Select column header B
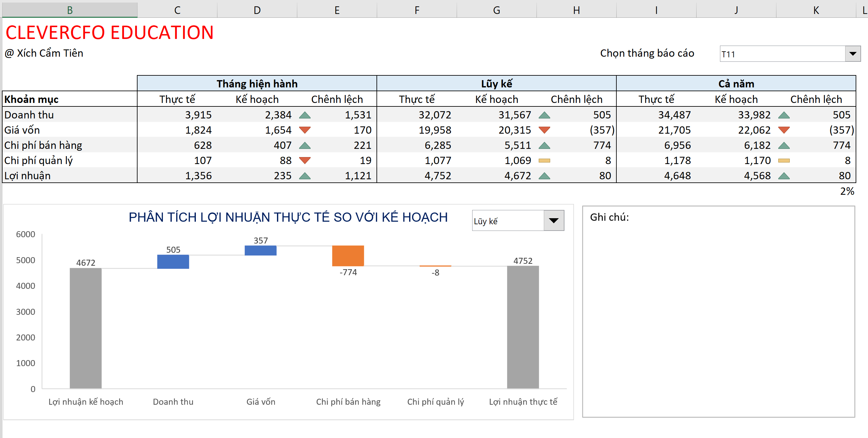 (x=70, y=10)
